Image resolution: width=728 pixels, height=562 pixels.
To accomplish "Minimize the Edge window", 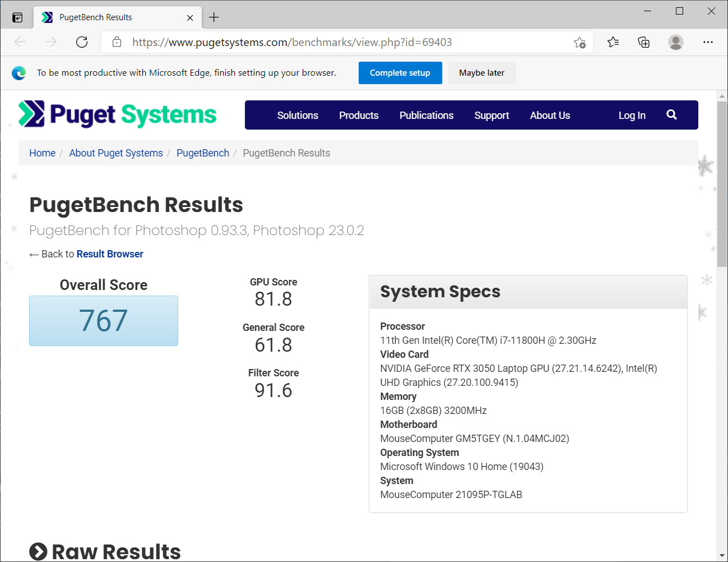I will pos(647,11).
